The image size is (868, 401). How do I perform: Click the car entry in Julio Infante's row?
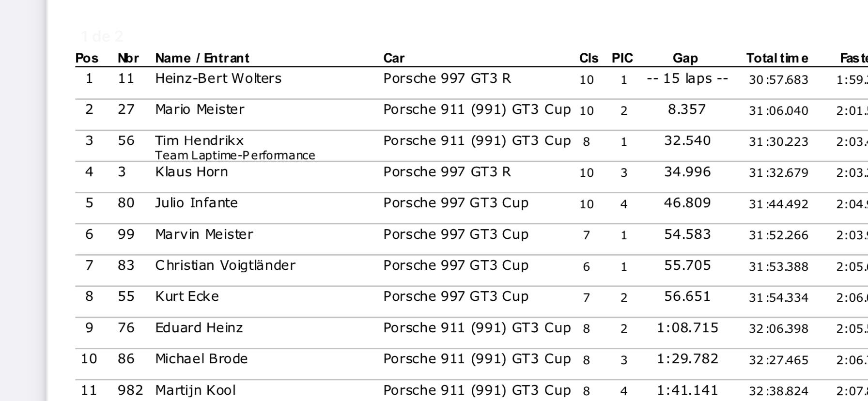(x=455, y=203)
